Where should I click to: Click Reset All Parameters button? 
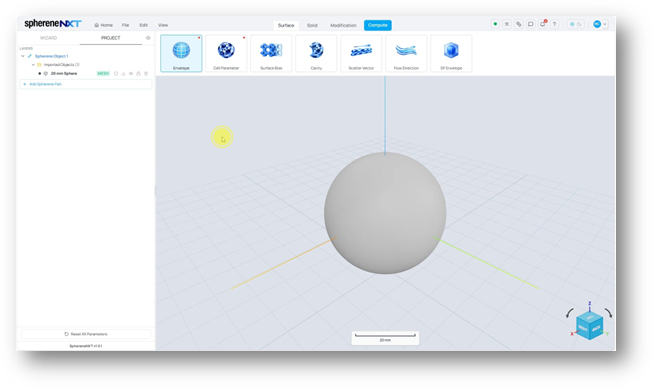tap(86, 334)
